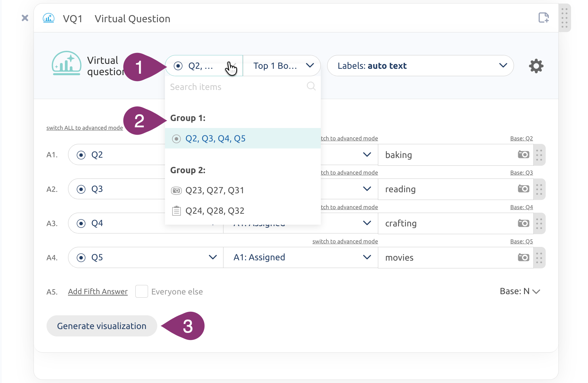Click the panel drag handle beside header
Image resolution: width=588 pixels, height=383 pixels.
tap(565, 18)
